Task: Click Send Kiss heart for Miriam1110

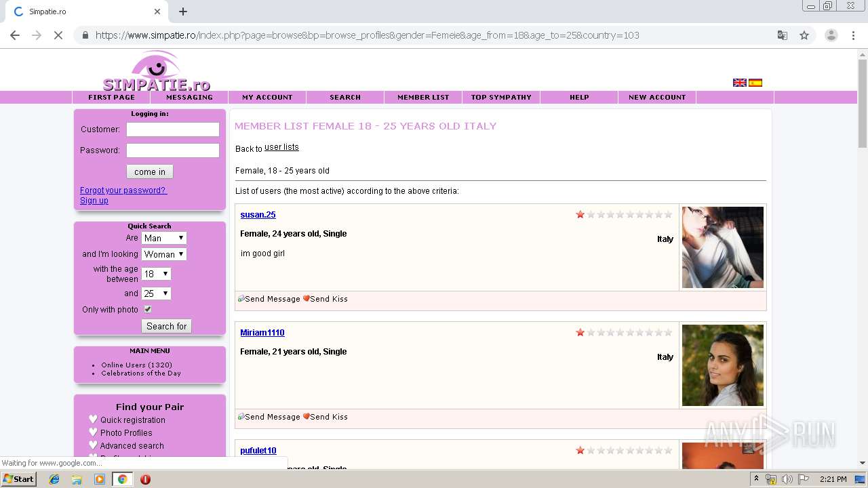Action: [306, 416]
